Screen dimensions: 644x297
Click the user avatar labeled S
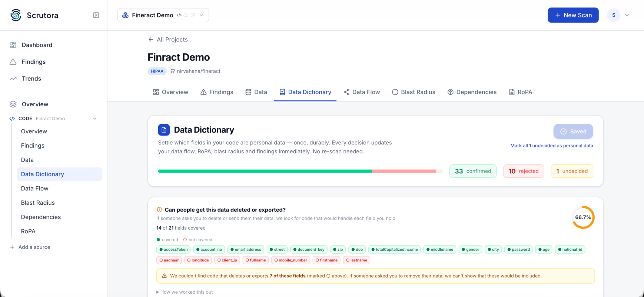tap(614, 15)
